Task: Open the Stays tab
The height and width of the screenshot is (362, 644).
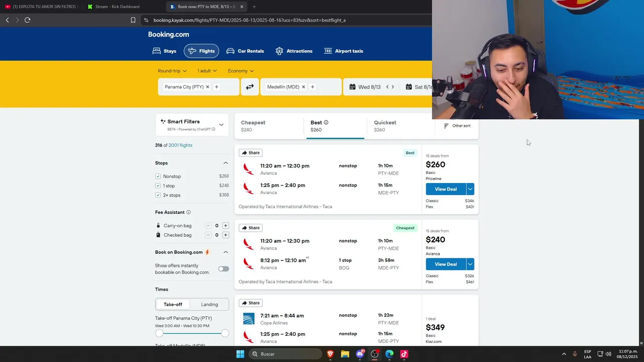Action: (165, 51)
